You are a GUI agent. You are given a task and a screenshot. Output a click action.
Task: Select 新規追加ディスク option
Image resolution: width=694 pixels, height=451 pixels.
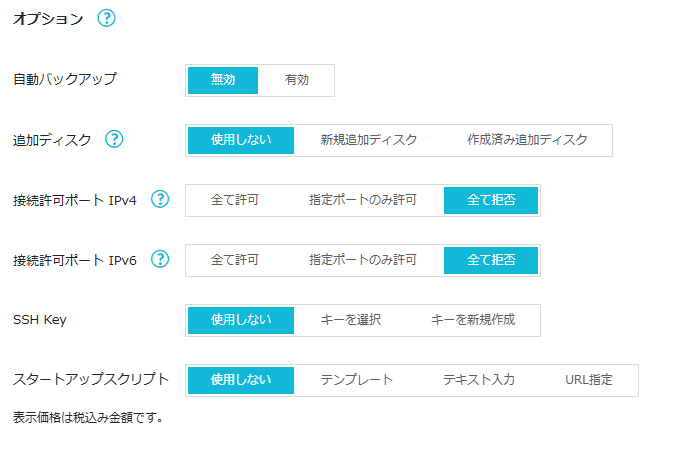(x=368, y=140)
